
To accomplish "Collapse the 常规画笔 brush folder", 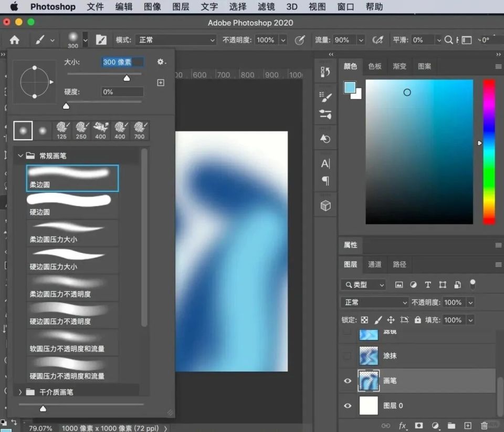I will (20, 156).
